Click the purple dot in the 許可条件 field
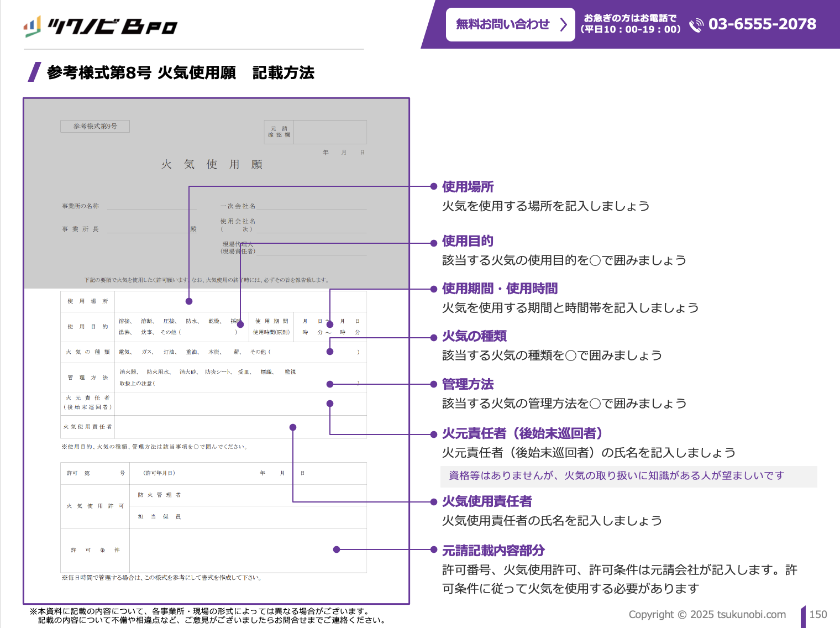 pyautogui.click(x=337, y=549)
